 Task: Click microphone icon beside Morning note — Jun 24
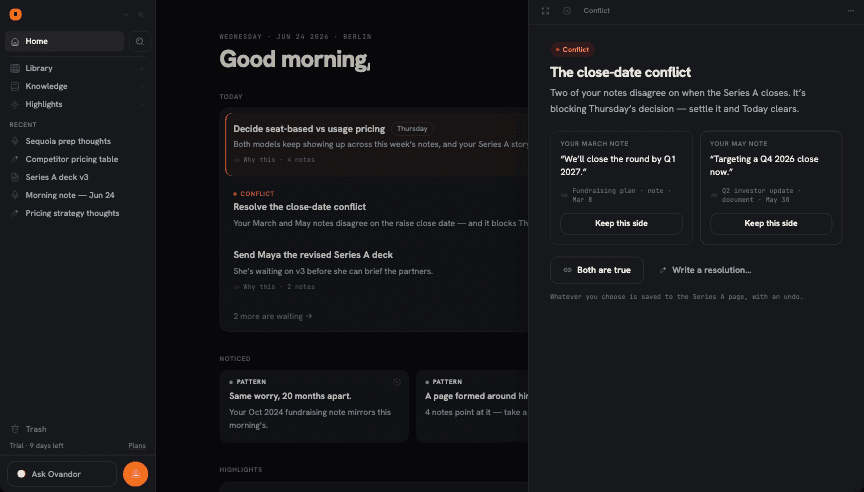click(15, 195)
